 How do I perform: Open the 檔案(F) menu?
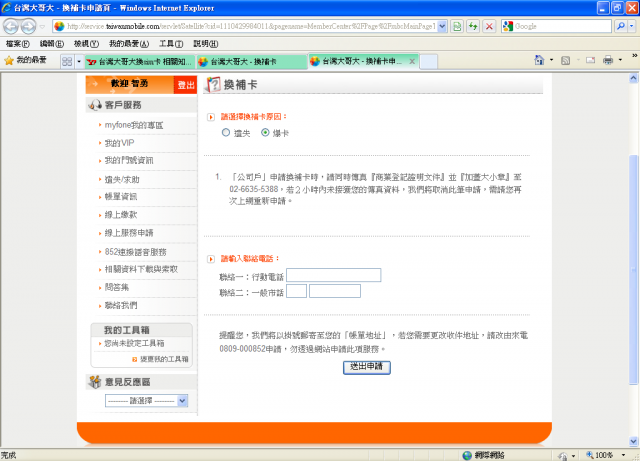pos(18,44)
